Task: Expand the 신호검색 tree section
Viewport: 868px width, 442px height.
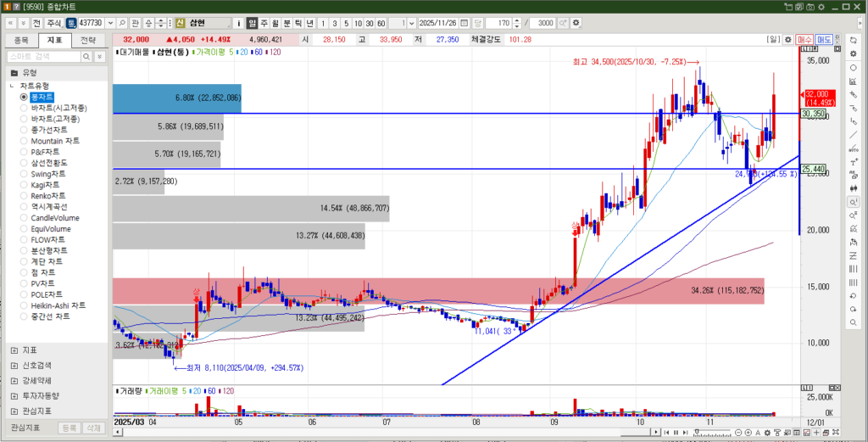Action: point(14,365)
